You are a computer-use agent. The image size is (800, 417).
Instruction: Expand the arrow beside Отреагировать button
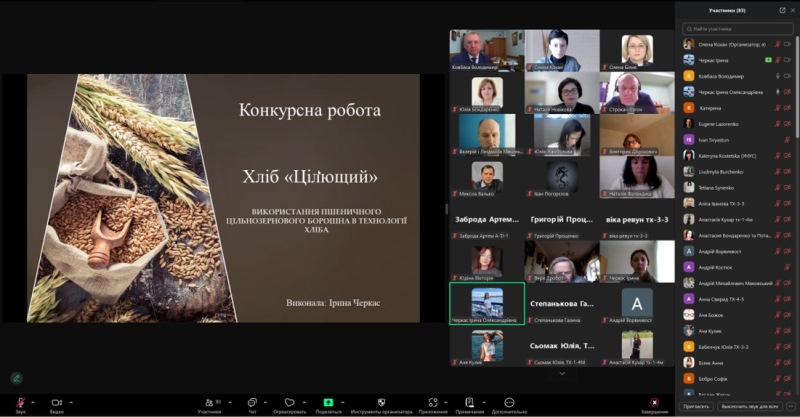click(304, 402)
